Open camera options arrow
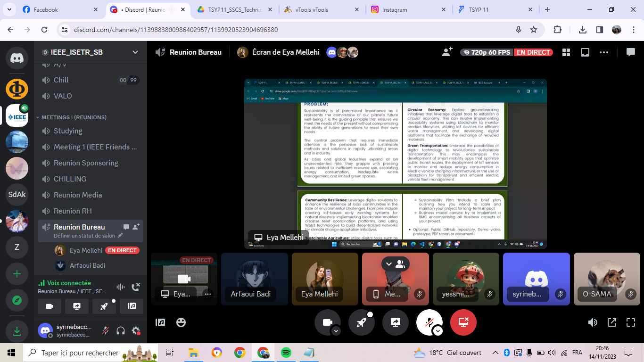 [x=336, y=331]
